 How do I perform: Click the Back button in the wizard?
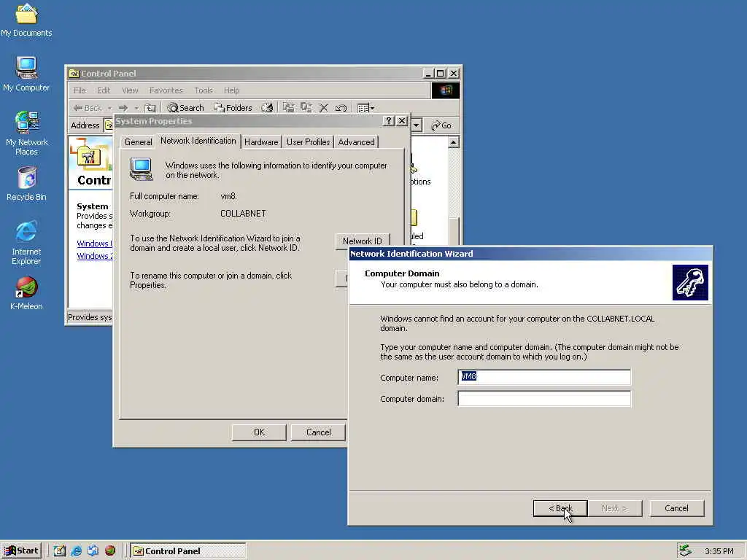(x=560, y=508)
